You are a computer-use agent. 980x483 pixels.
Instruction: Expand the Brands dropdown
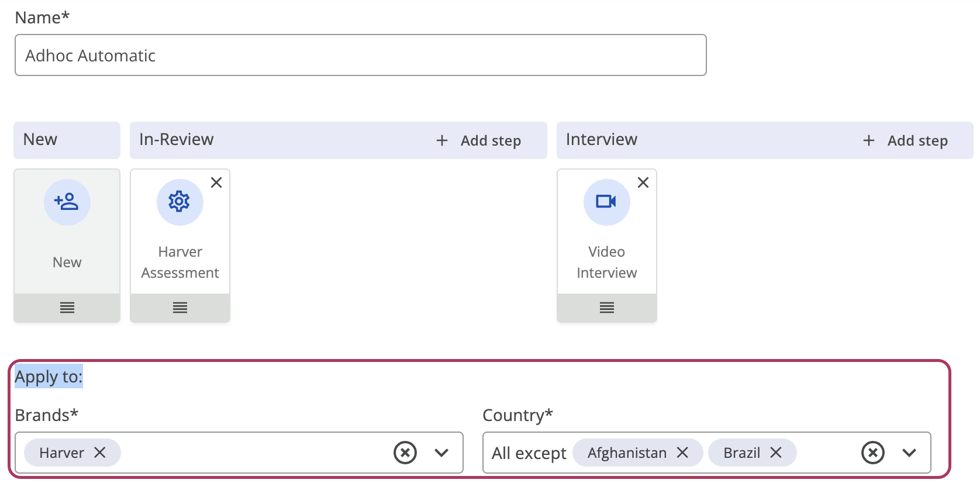[x=441, y=453]
